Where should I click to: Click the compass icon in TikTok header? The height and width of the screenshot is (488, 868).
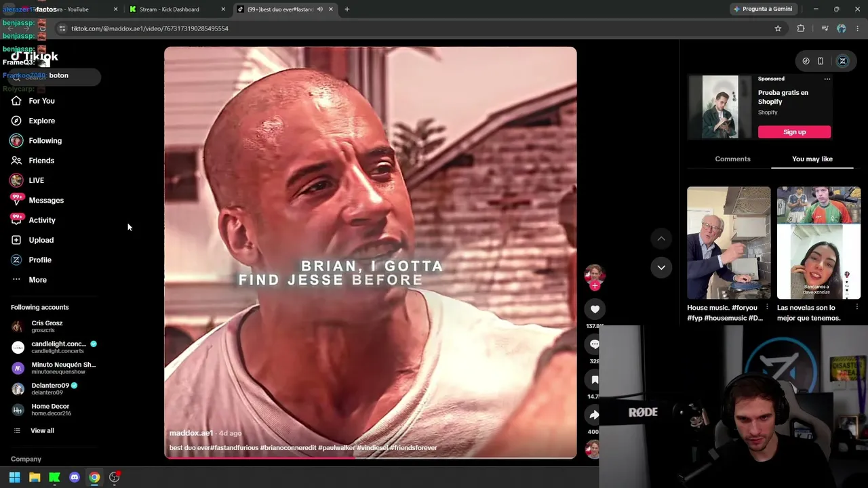pos(806,61)
